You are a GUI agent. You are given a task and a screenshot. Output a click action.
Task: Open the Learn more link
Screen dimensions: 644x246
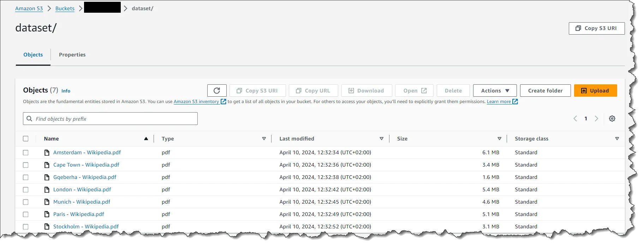[x=499, y=102]
